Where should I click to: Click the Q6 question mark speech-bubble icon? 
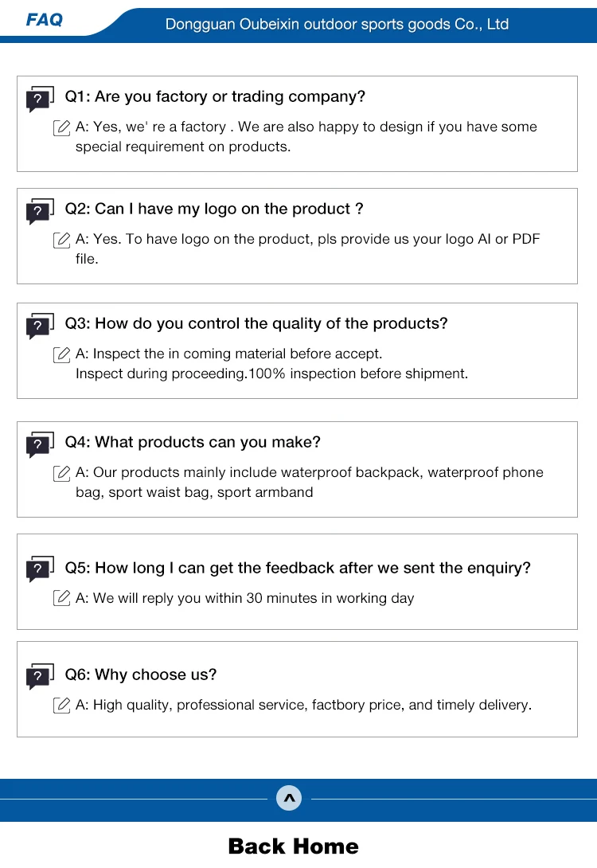point(39,677)
